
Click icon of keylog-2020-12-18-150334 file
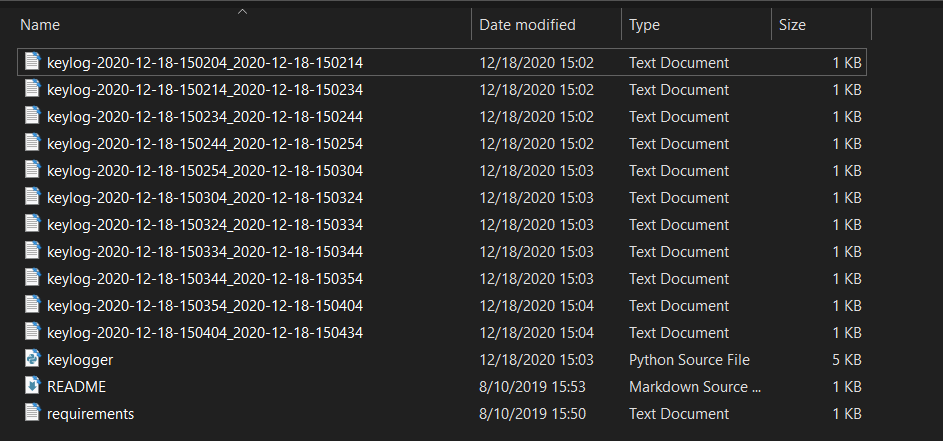coord(31,251)
